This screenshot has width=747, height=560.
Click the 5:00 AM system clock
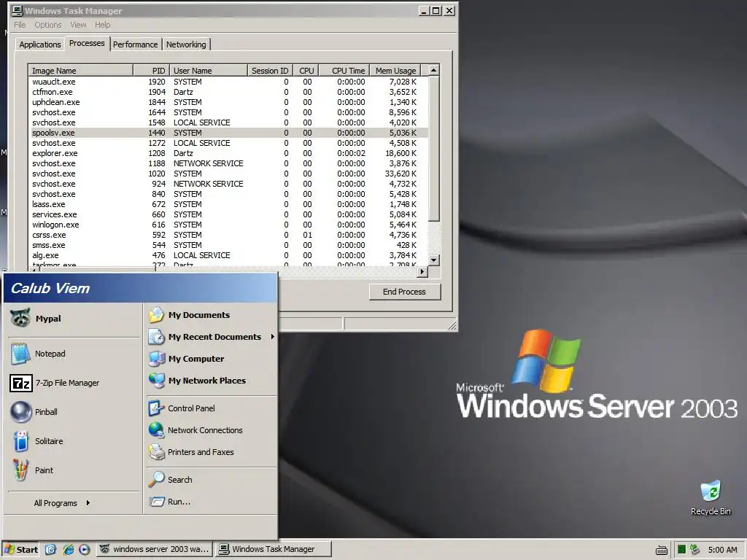(x=722, y=550)
